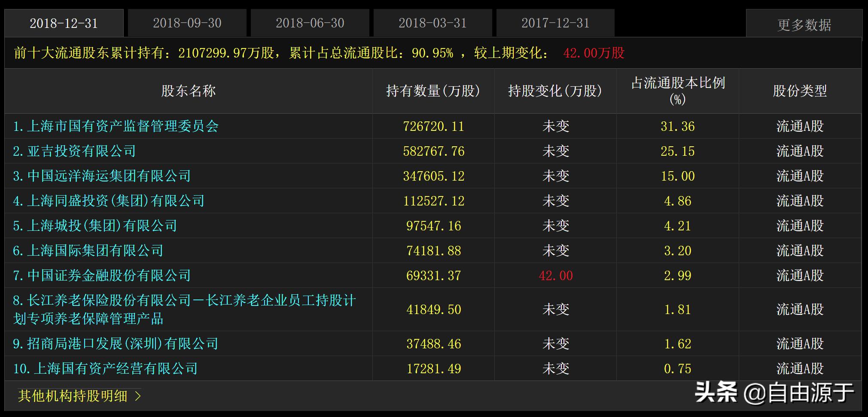Select holding value 17281.49
Image resolution: width=868 pixels, height=417 pixels.
tap(434, 369)
